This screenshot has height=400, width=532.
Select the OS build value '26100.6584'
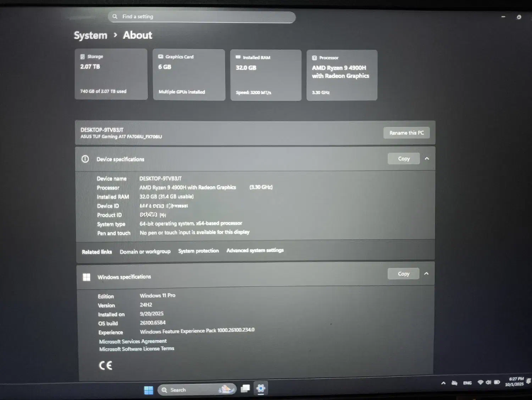click(x=153, y=323)
